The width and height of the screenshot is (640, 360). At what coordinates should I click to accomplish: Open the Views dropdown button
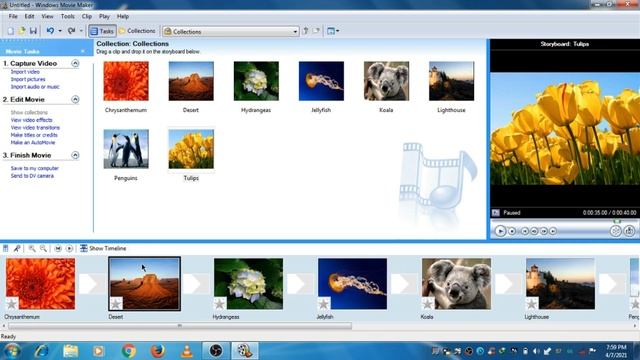point(333,31)
